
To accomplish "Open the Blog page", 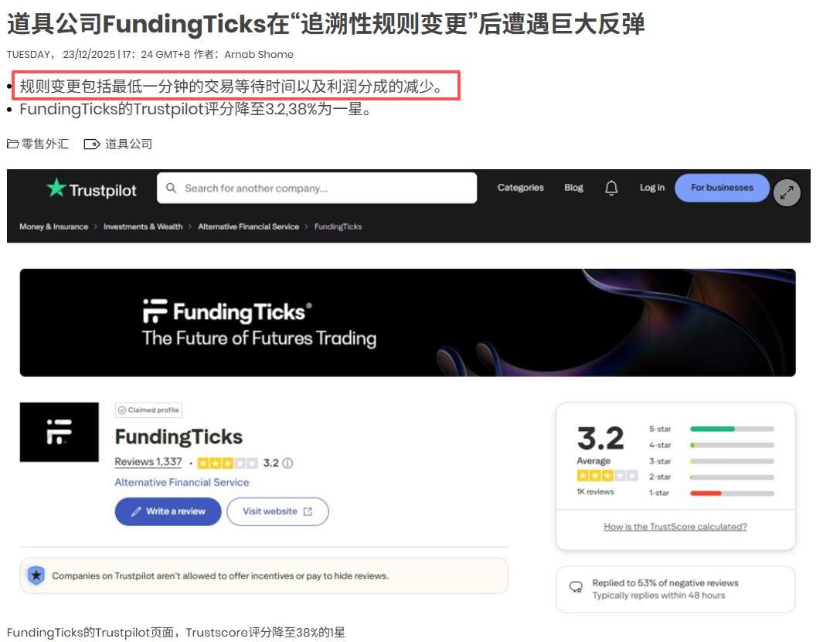I will pyautogui.click(x=573, y=188).
